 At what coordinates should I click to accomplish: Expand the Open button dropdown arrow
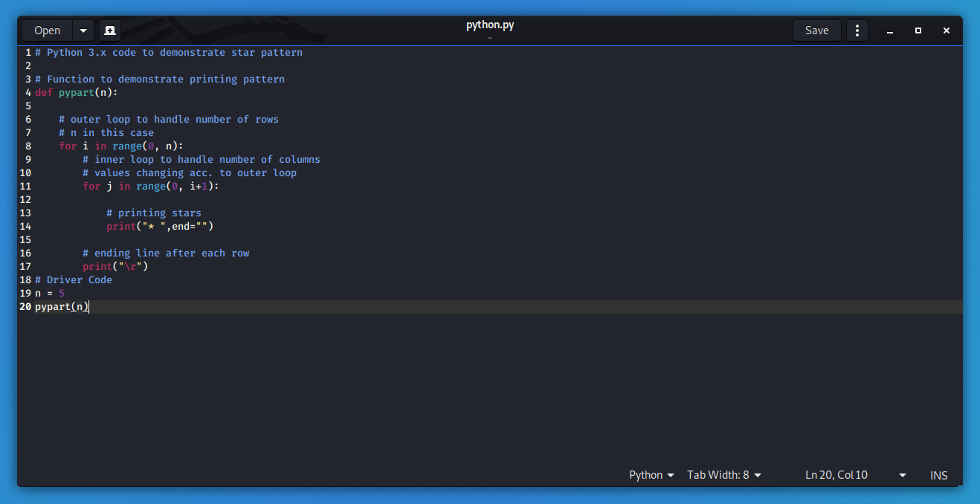(x=82, y=30)
